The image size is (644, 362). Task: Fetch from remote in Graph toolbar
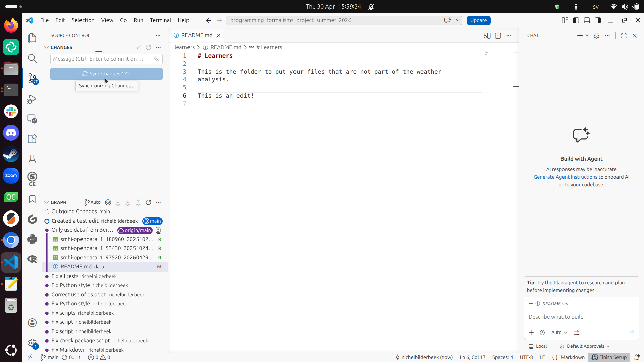118,202
